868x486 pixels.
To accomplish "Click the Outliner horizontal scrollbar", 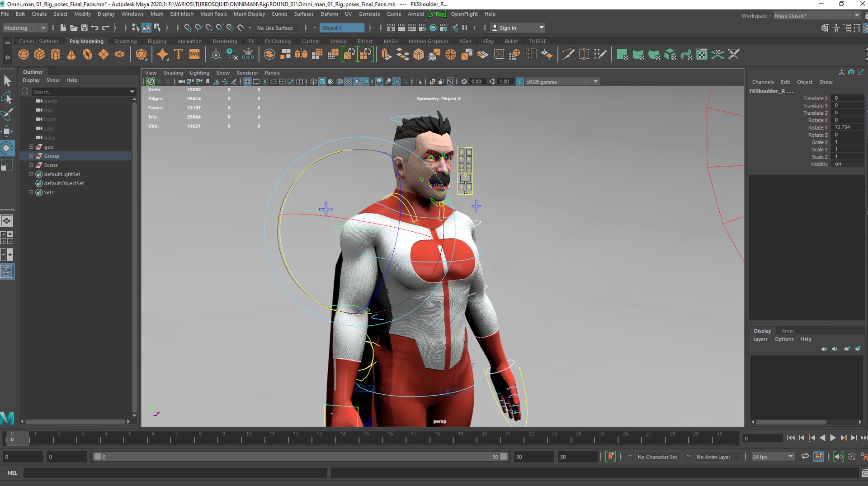I will (x=75, y=421).
